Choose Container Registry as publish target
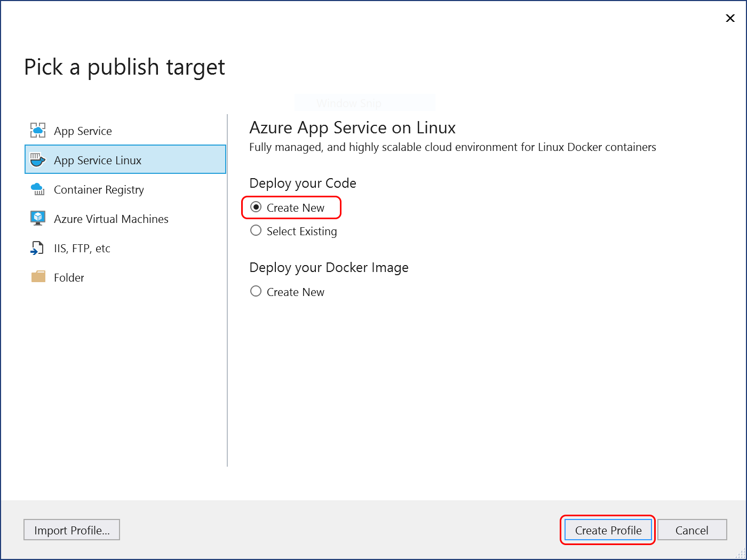Screen dimensions: 747x560 pyautogui.click(x=99, y=189)
